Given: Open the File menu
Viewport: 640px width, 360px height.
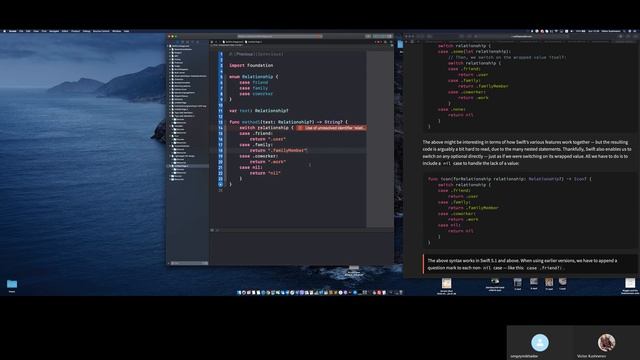Looking at the screenshot, I should pyautogui.click(x=21, y=31).
